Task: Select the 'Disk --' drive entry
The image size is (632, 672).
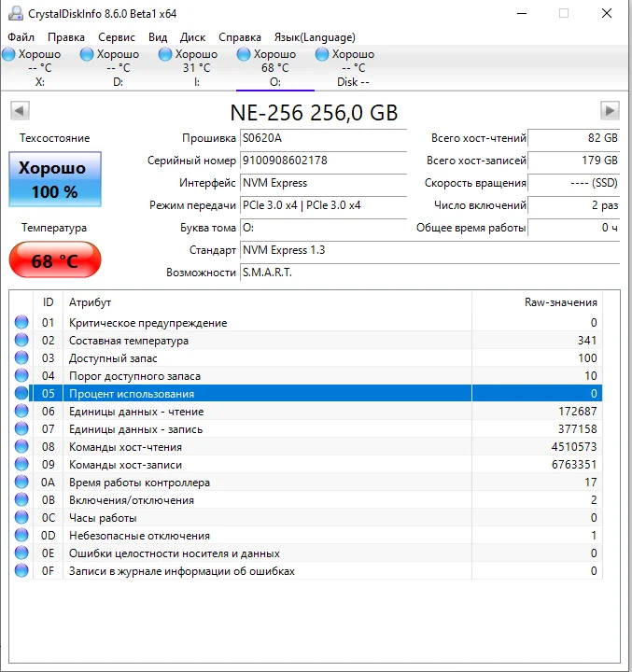Action: click(353, 68)
